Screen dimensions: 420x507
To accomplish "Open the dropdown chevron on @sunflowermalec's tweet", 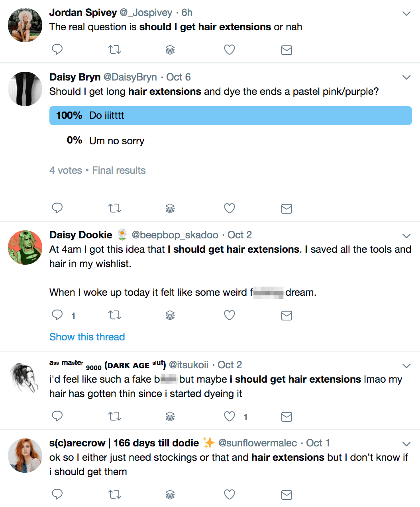I will (x=406, y=444).
